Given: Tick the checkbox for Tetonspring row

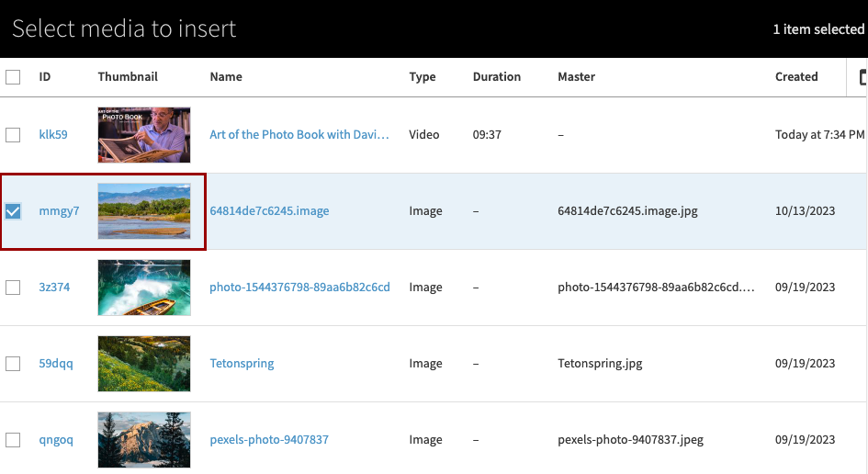Looking at the screenshot, I should (13, 364).
